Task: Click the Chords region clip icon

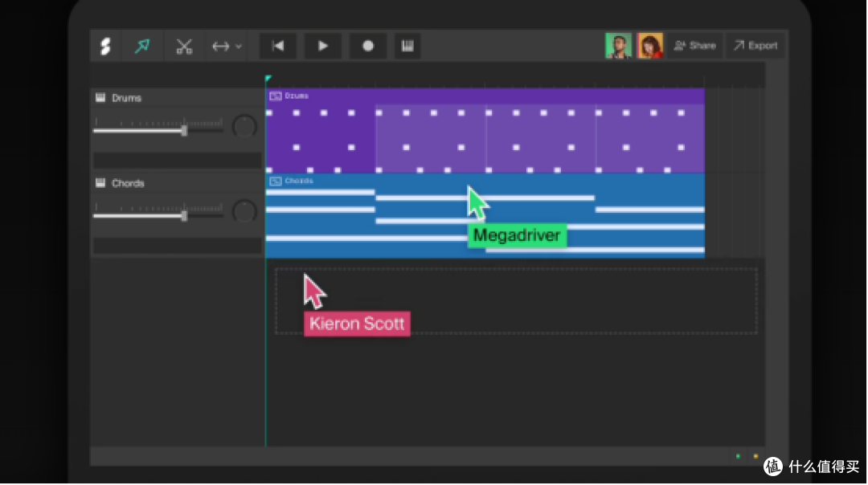Action: pos(275,181)
